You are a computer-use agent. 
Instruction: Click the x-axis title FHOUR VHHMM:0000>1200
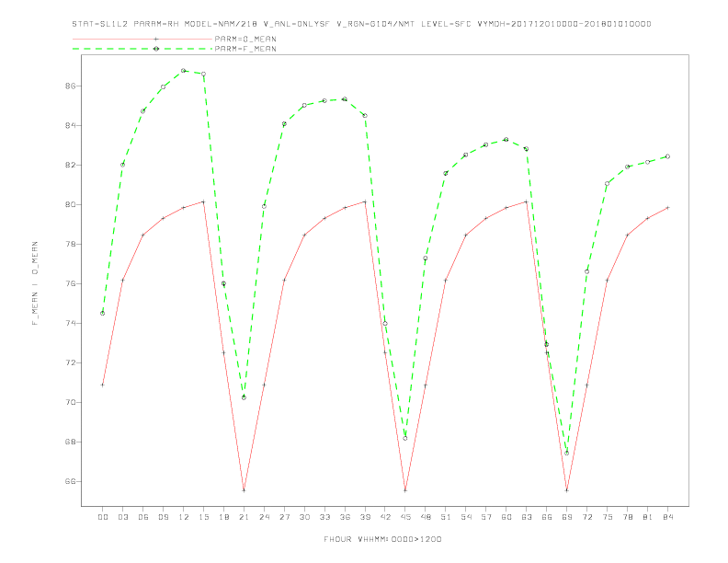click(382, 539)
